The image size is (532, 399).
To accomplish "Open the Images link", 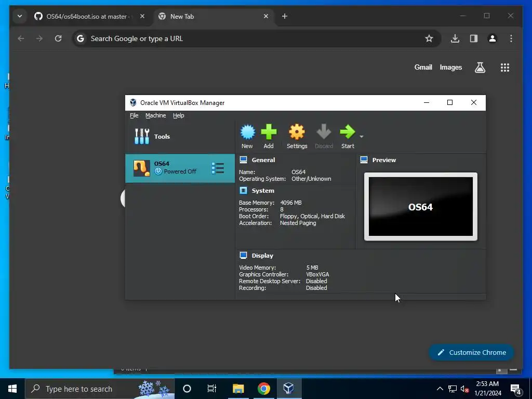I will (450, 67).
